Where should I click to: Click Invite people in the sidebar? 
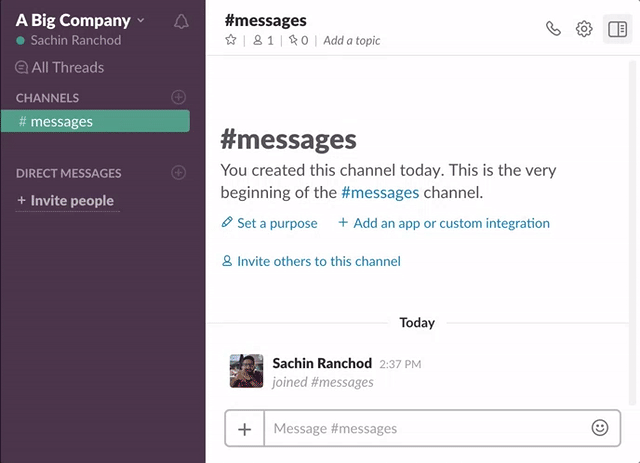click(x=66, y=200)
